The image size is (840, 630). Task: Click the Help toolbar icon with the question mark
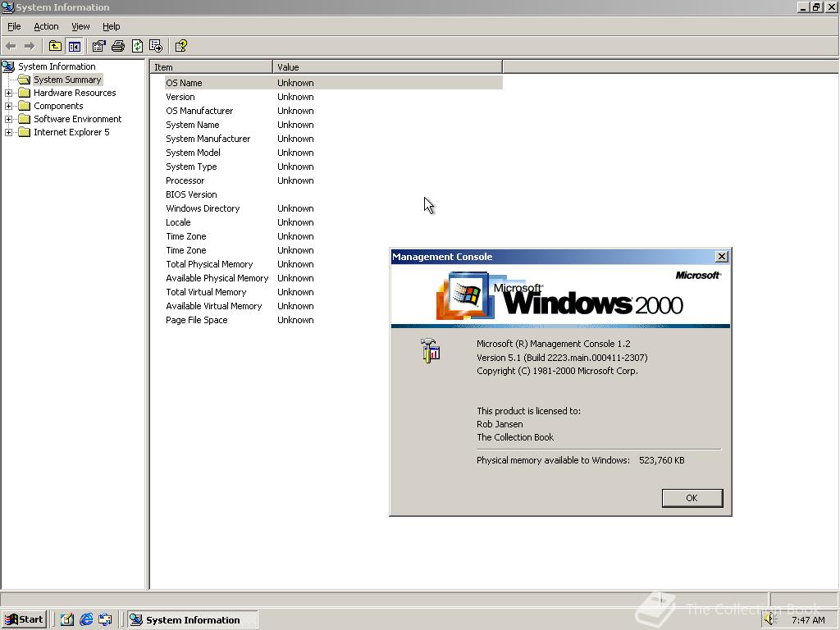(181, 46)
